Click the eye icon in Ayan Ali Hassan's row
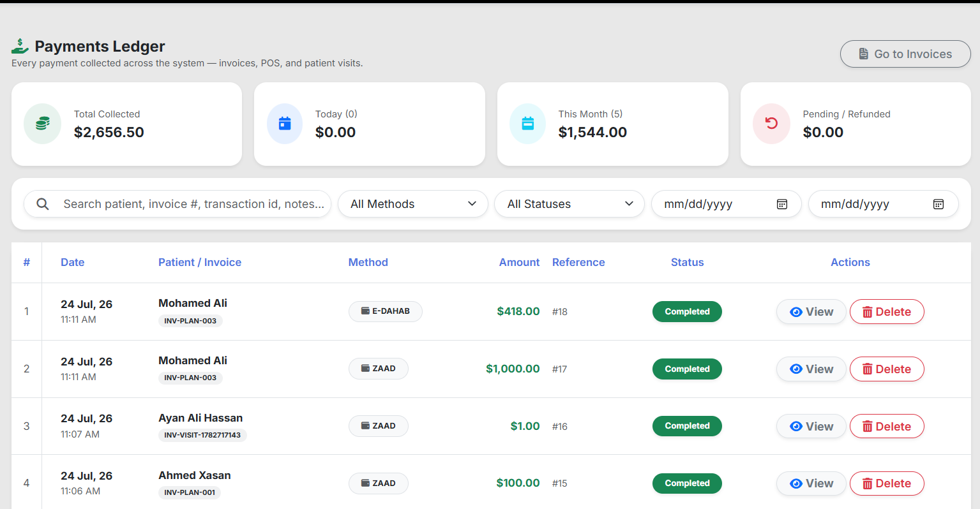 click(796, 426)
